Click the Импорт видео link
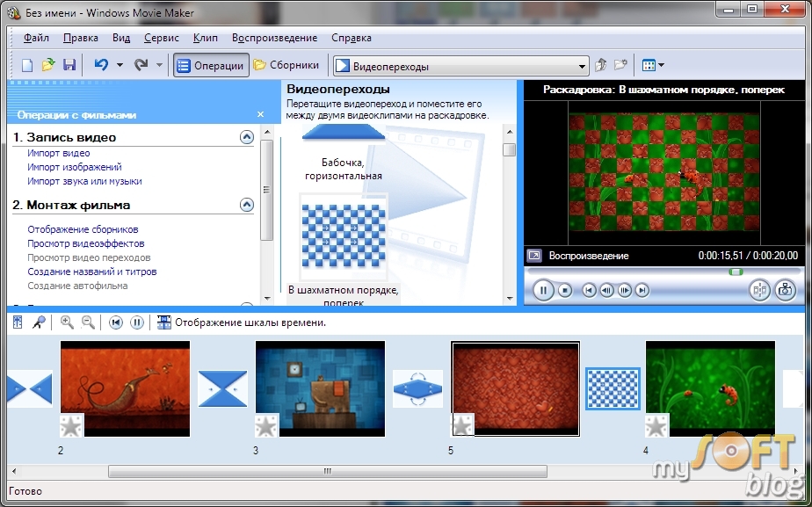812x507 pixels. 59,153
